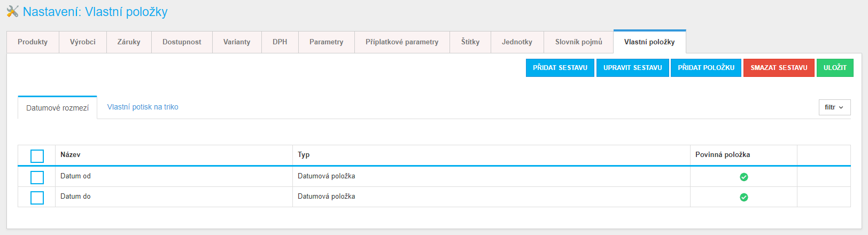Viewport: 868px width, 235px height.
Task: Click the wrench settings icon in the title
Action: click(12, 11)
